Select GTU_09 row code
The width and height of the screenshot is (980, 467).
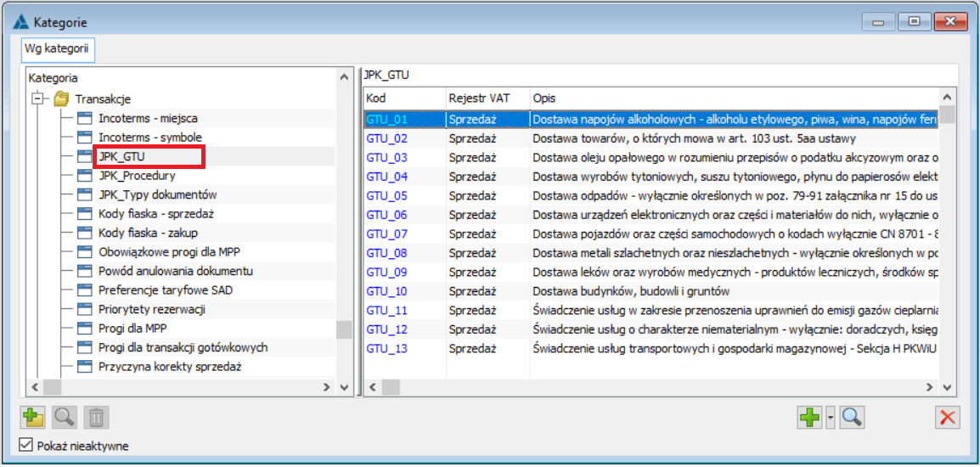tap(387, 273)
